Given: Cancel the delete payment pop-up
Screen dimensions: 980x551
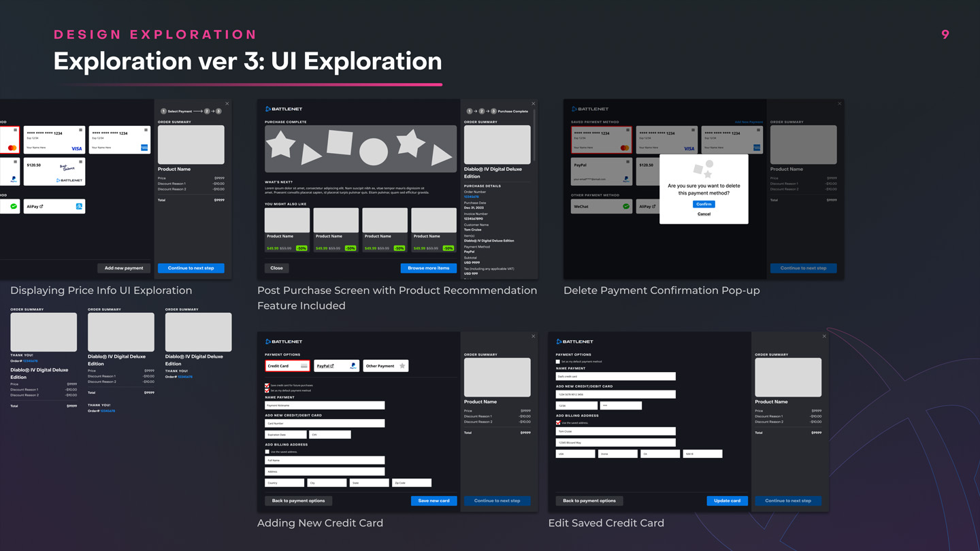Looking at the screenshot, I should tap(704, 214).
